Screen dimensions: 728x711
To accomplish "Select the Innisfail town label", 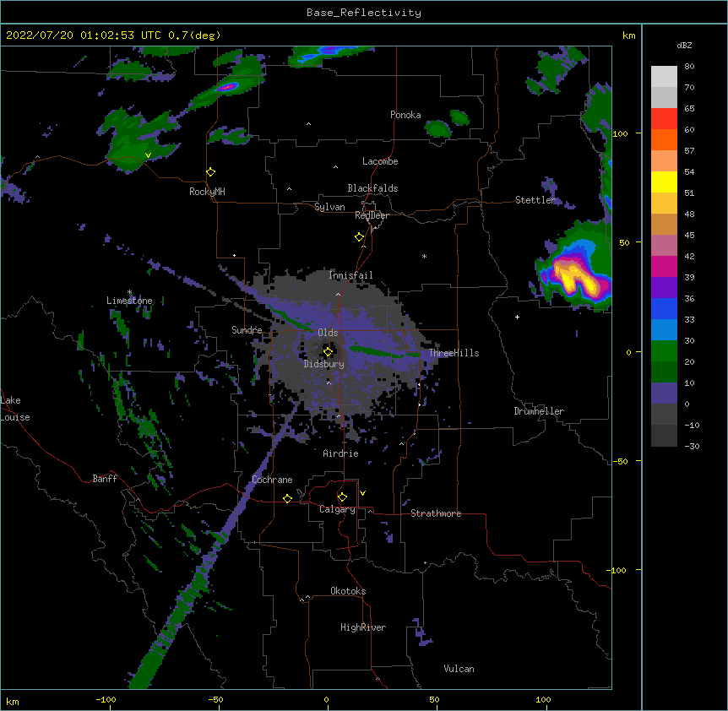I will tap(350, 275).
